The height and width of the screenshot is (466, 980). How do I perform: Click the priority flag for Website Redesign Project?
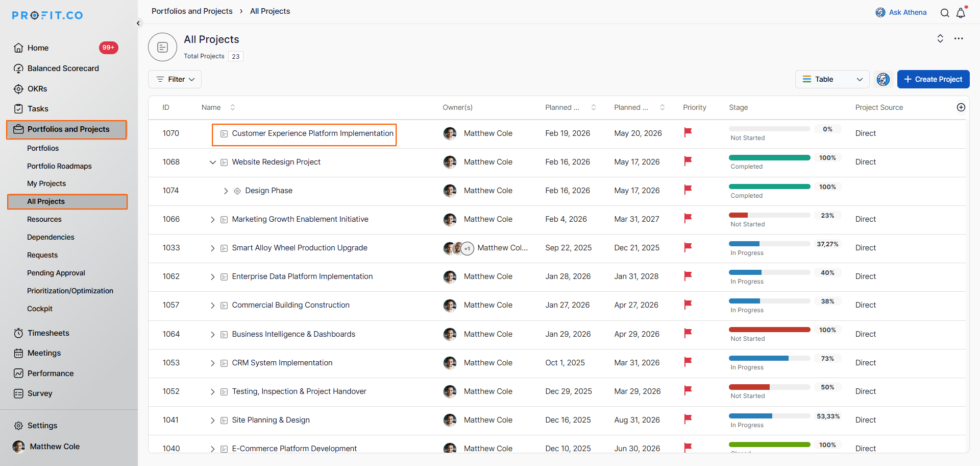pyautogui.click(x=688, y=161)
